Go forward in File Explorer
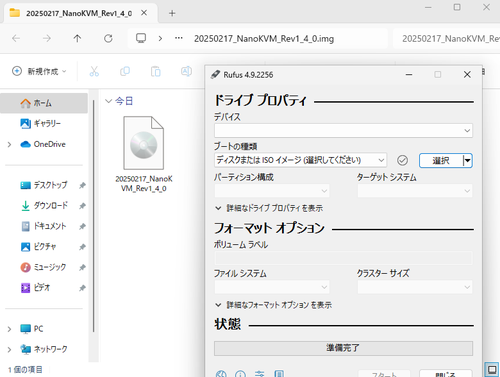This screenshot has width=500, height=377. [x=47, y=39]
